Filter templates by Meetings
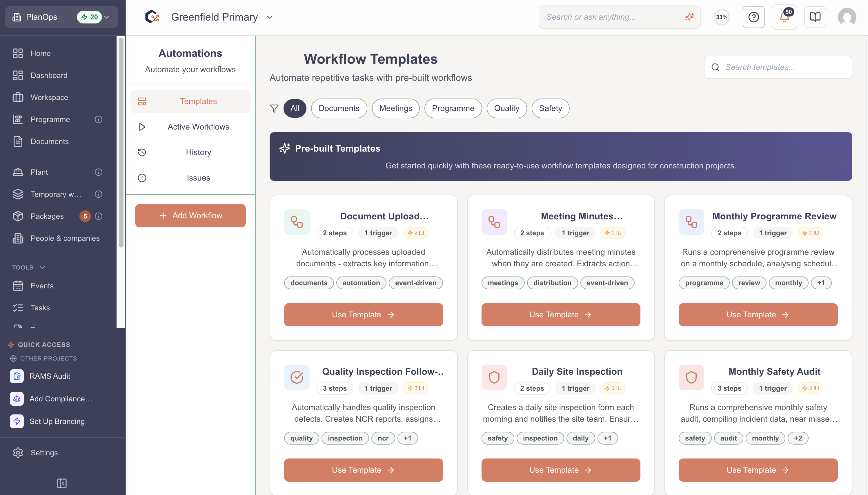 tap(396, 108)
